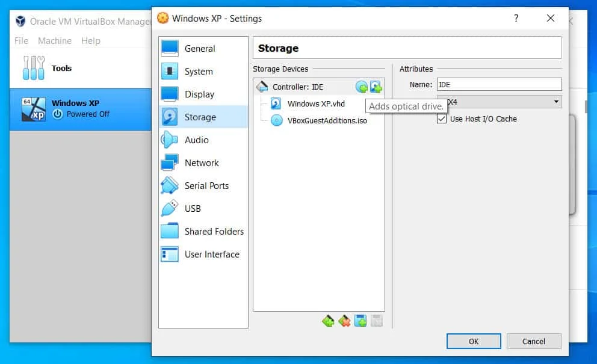The height and width of the screenshot is (364, 597).
Task: Open the controller type dropdown
Action: (499, 102)
